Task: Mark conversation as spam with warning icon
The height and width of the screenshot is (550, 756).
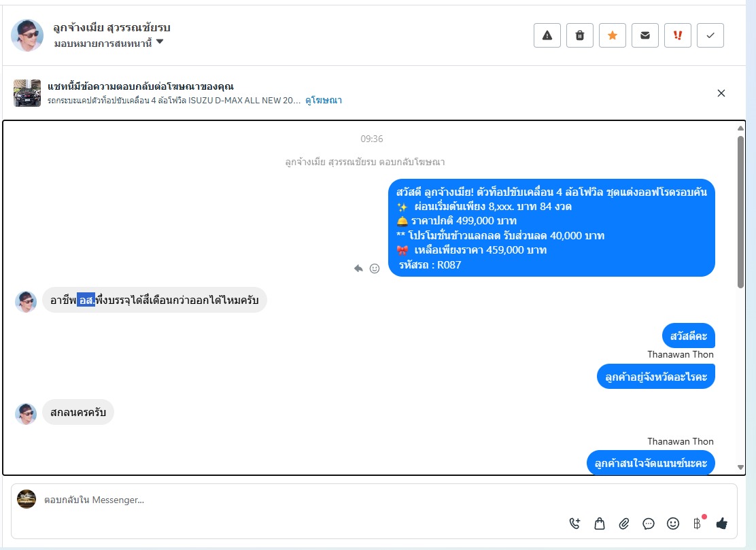Action: click(x=547, y=35)
